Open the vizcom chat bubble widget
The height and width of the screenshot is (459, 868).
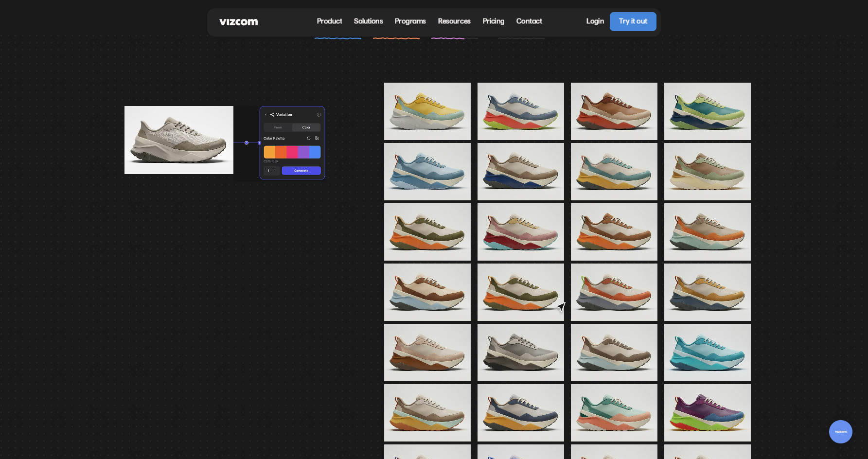click(x=841, y=432)
